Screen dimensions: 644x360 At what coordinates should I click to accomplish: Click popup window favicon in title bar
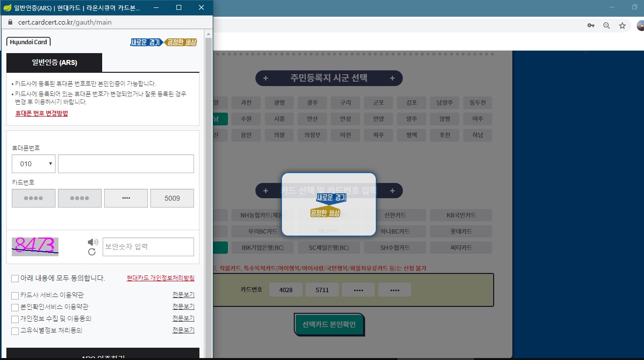coord(7,7)
